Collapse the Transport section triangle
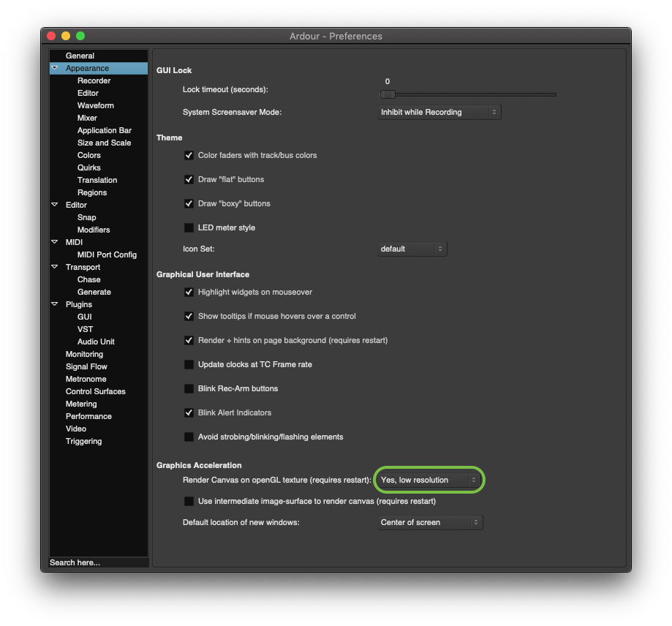 55,267
